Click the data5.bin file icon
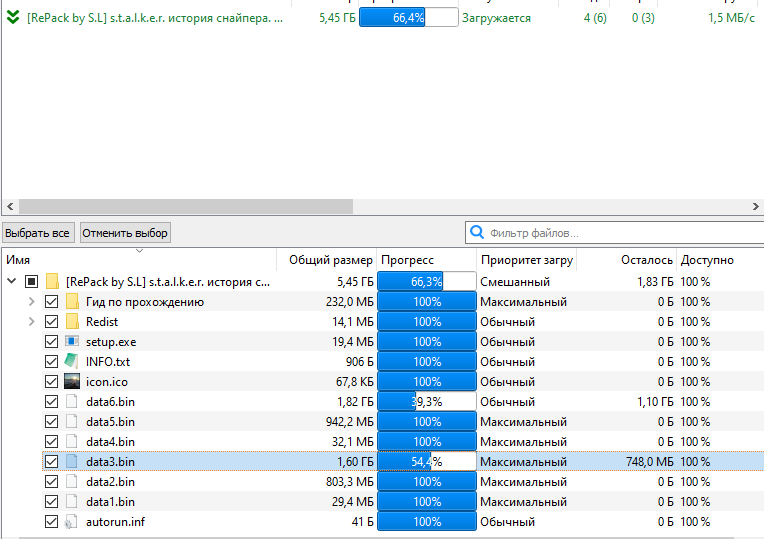 (72, 422)
